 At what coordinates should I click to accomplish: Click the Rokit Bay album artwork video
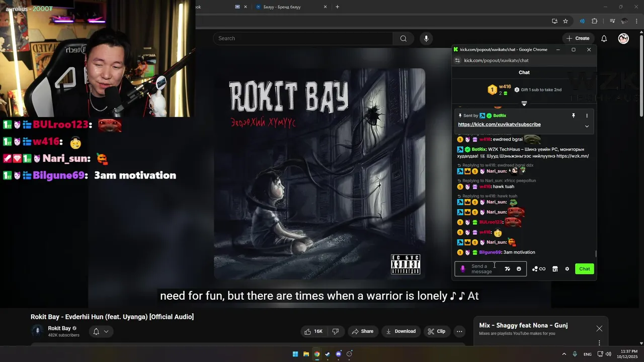click(x=319, y=173)
